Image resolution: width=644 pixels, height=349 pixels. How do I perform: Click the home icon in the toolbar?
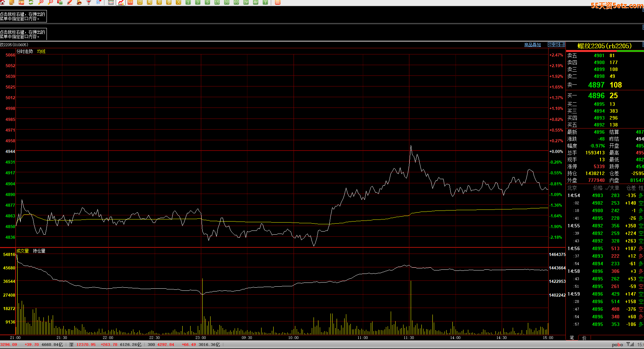[x=2, y=2]
